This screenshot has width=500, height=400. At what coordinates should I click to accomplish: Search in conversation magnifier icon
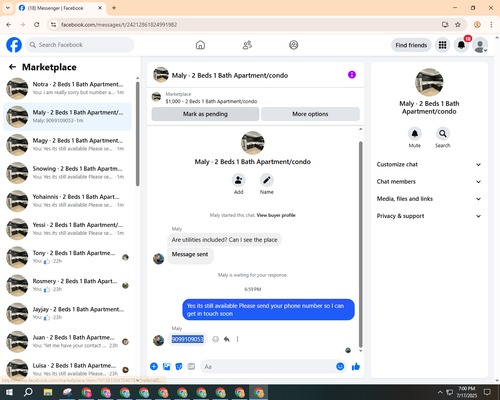click(443, 134)
